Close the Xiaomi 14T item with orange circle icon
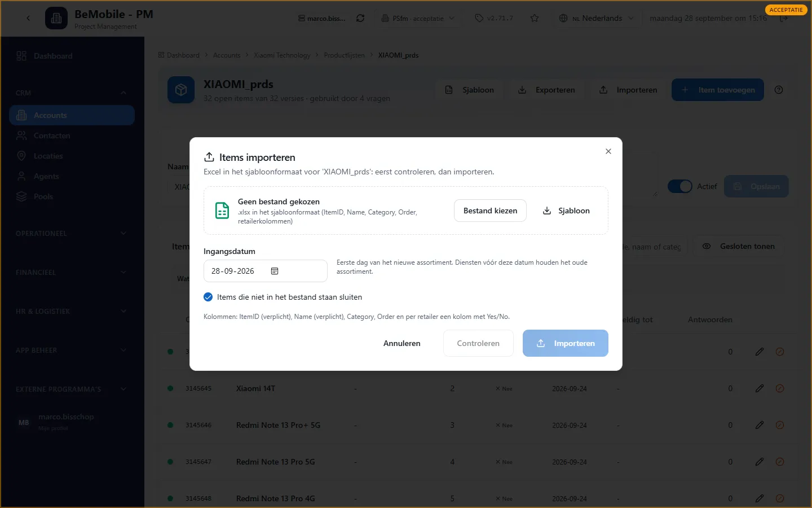 [x=780, y=388]
